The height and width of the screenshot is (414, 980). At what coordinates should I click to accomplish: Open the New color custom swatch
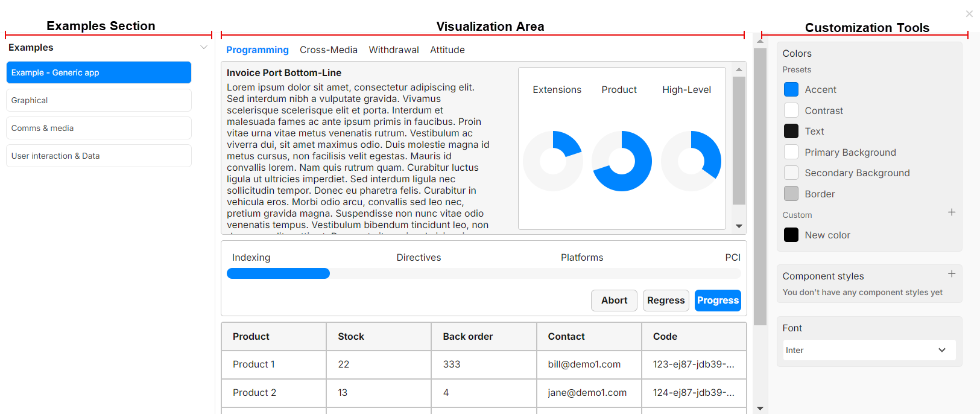(791, 235)
